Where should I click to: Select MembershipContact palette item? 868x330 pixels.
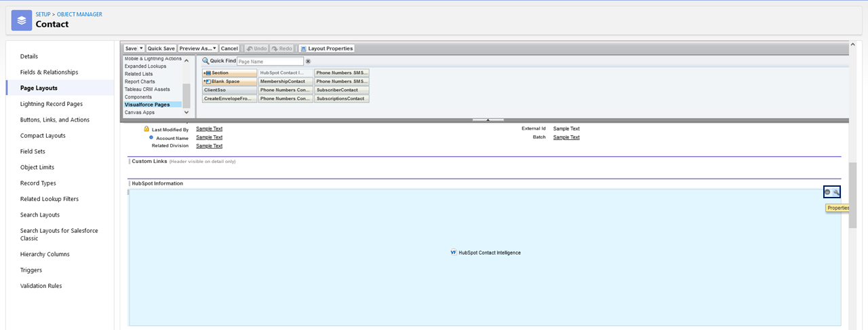pos(285,81)
